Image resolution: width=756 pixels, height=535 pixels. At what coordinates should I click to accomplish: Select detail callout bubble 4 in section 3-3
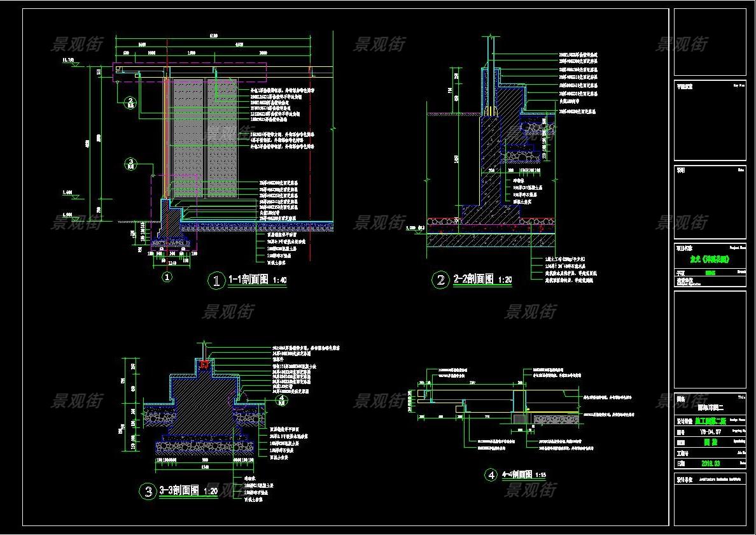pyautogui.click(x=283, y=399)
